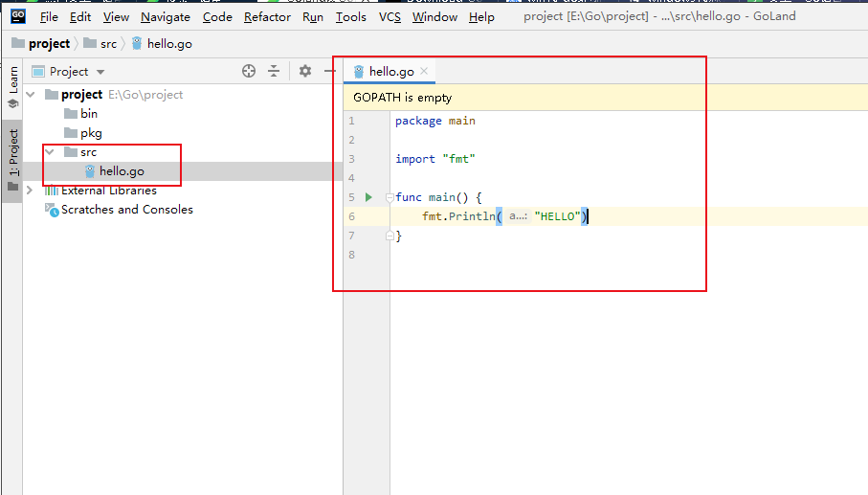Click the Collapse All icon in Project panel

pyautogui.click(x=274, y=71)
